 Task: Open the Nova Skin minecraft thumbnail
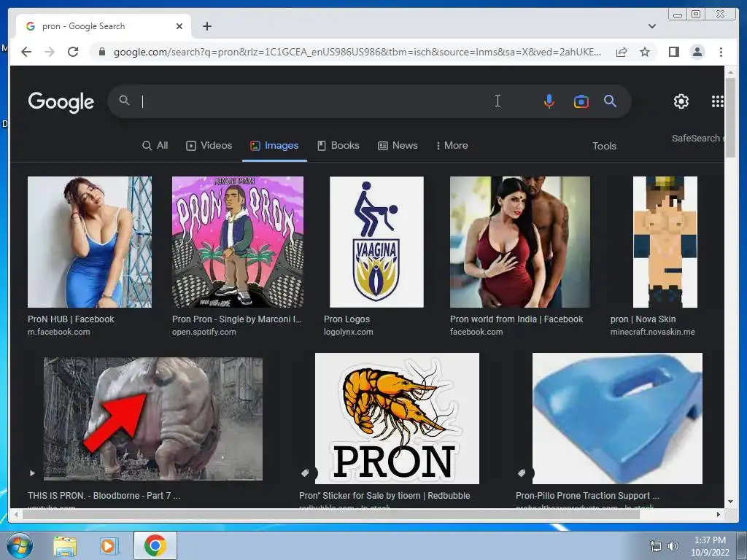point(665,242)
